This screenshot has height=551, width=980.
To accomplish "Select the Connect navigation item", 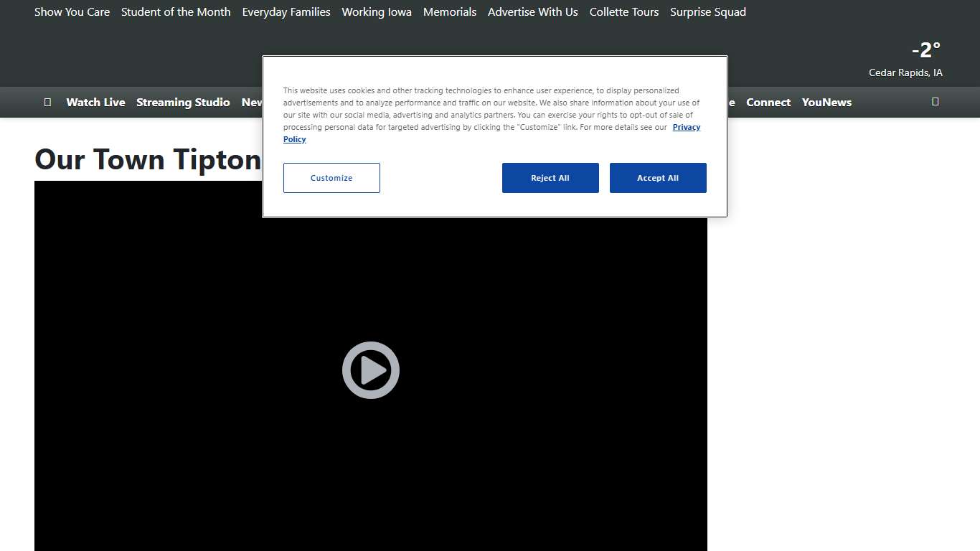I will click(x=768, y=102).
